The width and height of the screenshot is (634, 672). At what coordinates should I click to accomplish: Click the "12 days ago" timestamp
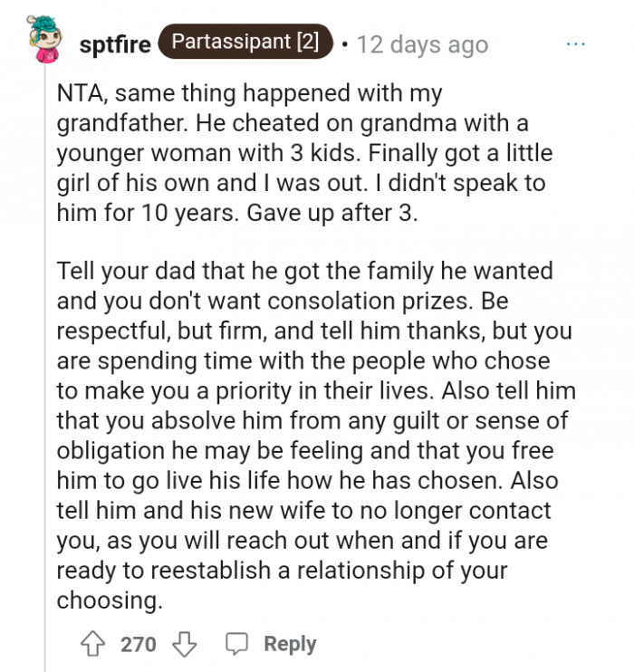(422, 43)
